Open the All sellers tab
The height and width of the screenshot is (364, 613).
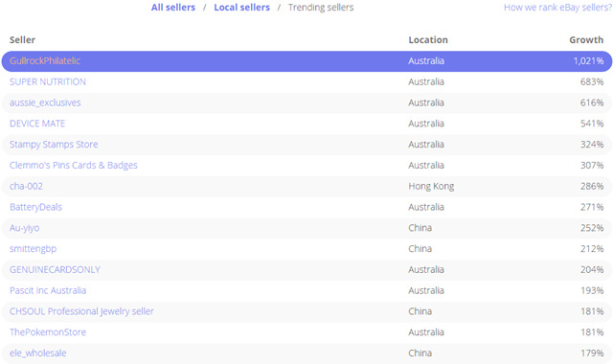pyautogui.click(x=173, y=8)
